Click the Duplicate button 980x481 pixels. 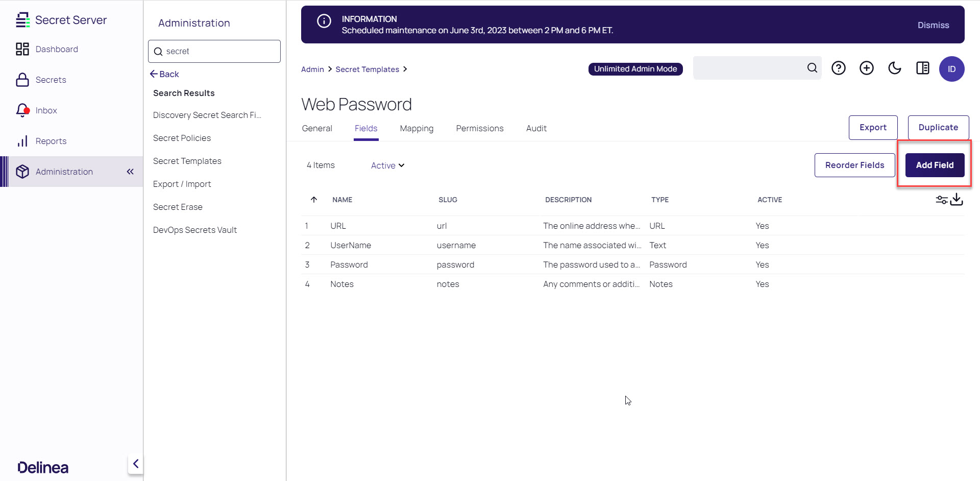click(x=938, y=128)
